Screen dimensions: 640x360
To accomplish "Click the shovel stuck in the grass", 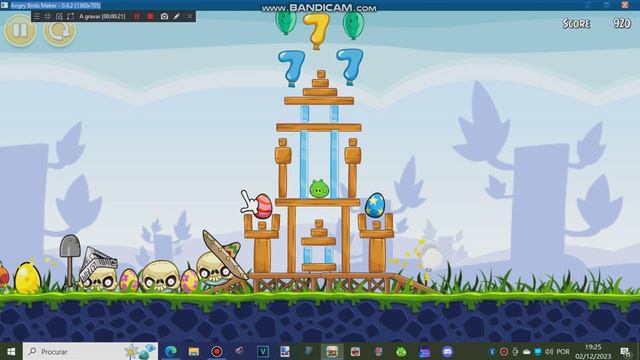I will coord(70,260).
